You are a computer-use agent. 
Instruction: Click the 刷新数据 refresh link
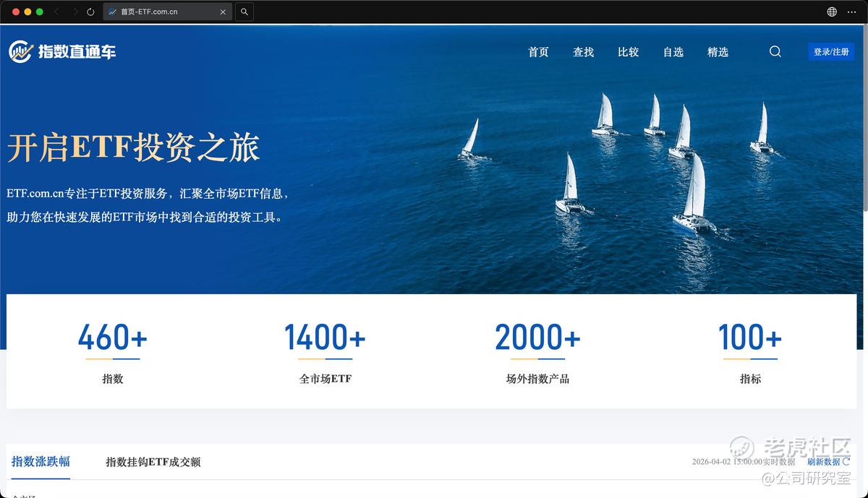[x=828, y=462]
